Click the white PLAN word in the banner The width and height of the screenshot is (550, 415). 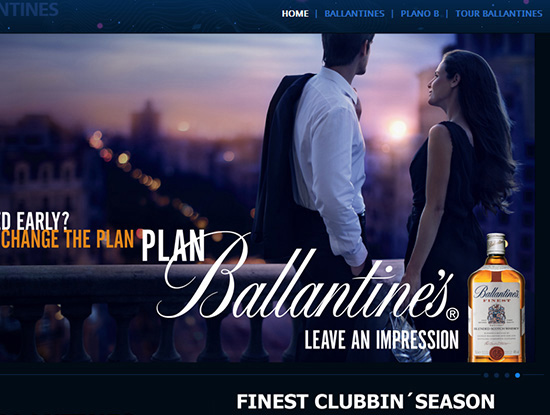[173, 246]
